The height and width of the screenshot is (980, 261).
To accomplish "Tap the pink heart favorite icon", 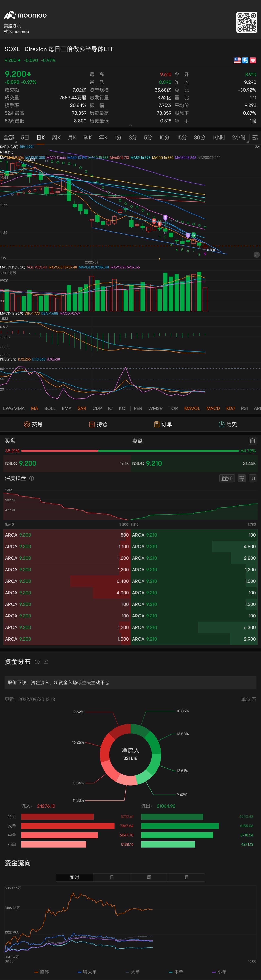I will 253,60.
